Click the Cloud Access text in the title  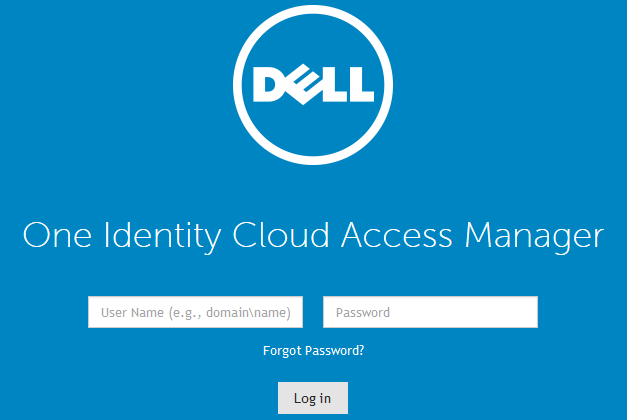tap(342, 236)
